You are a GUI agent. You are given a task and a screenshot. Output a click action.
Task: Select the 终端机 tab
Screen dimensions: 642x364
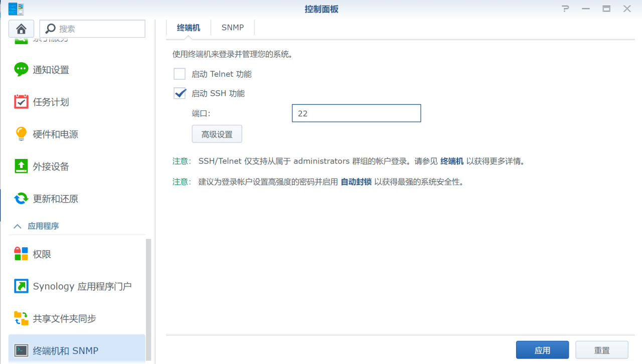pyautogui.click(x=188, y=28)
